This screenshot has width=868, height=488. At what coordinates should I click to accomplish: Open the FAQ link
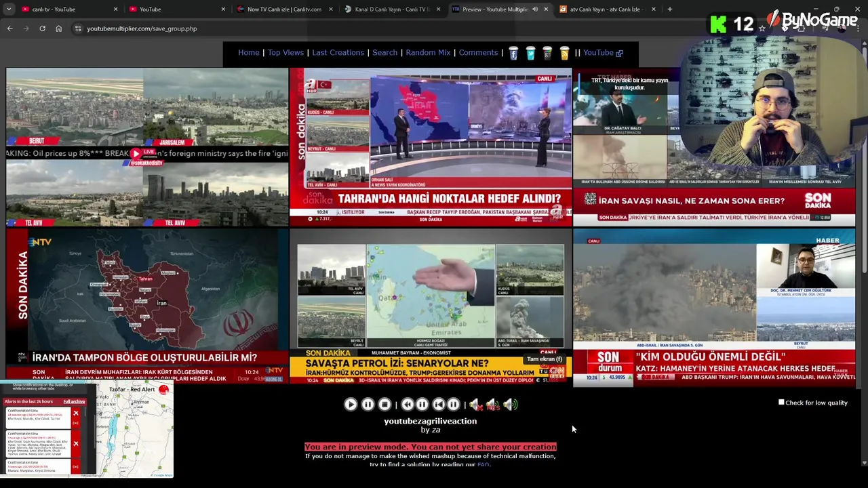click(x=483, y=465)
